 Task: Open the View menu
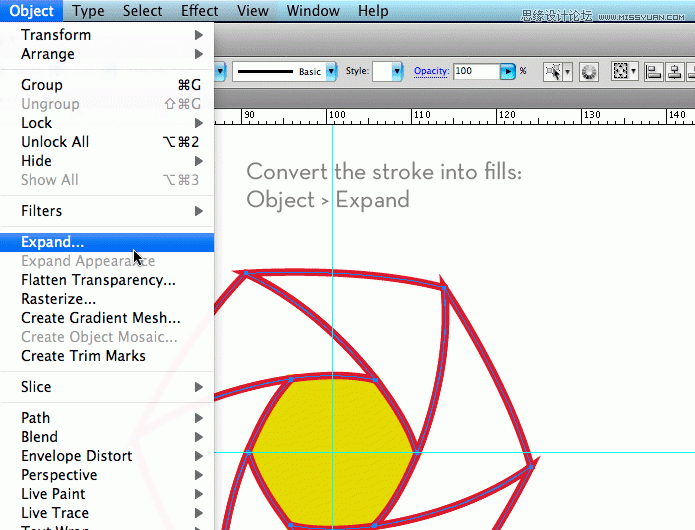253,11
